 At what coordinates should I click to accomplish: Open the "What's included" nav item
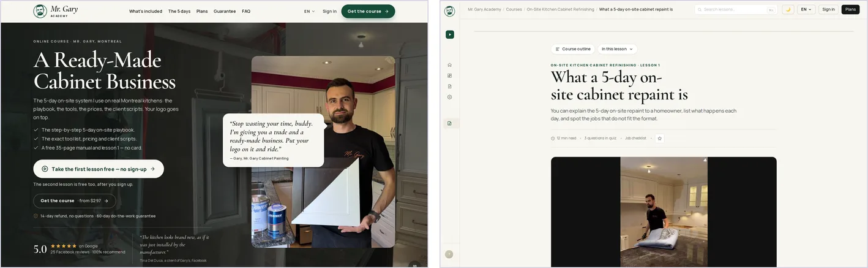click(146, 11)
